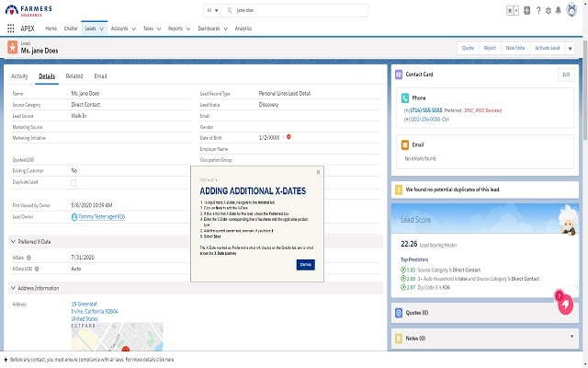
Task: Open Tommy Tester lead owner link
Action: (x=102, y=217)
